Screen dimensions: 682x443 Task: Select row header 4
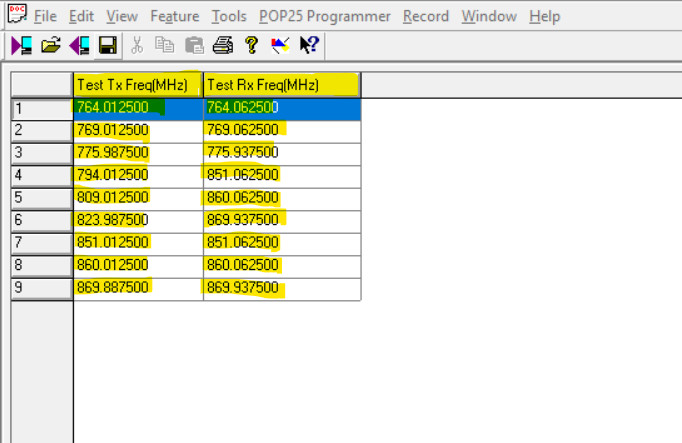point(42,177)
